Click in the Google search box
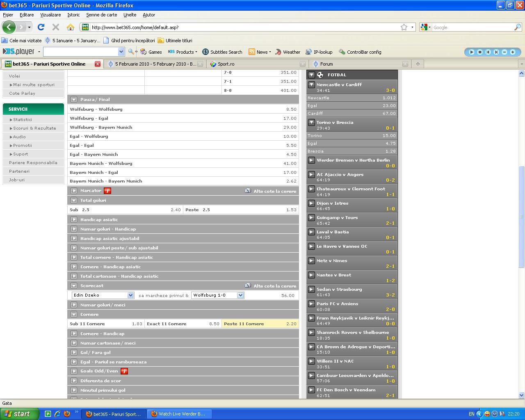 (472, 27)
